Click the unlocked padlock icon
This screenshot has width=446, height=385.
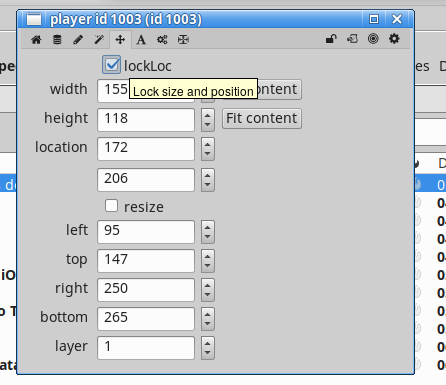331,39
